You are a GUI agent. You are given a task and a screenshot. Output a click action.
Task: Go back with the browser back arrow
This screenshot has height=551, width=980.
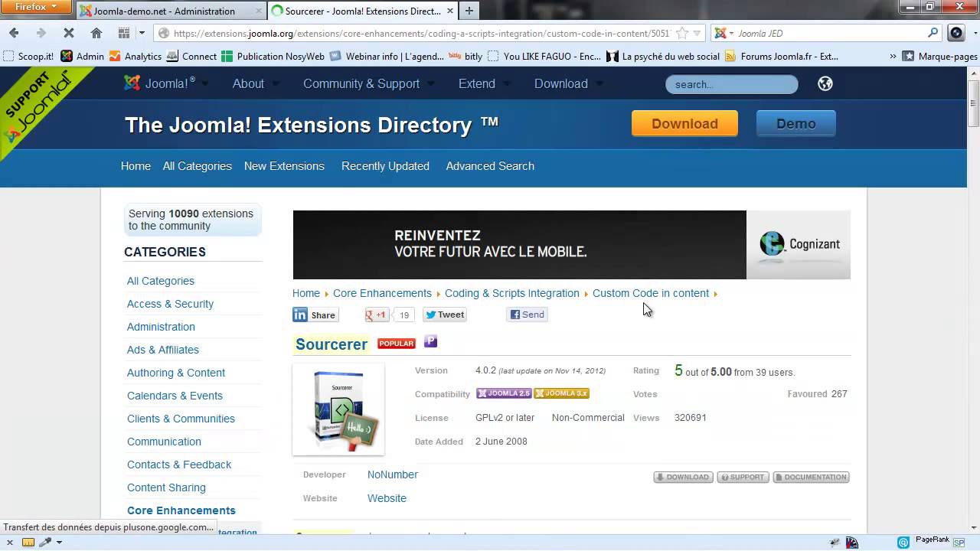[x=14, y=33]
